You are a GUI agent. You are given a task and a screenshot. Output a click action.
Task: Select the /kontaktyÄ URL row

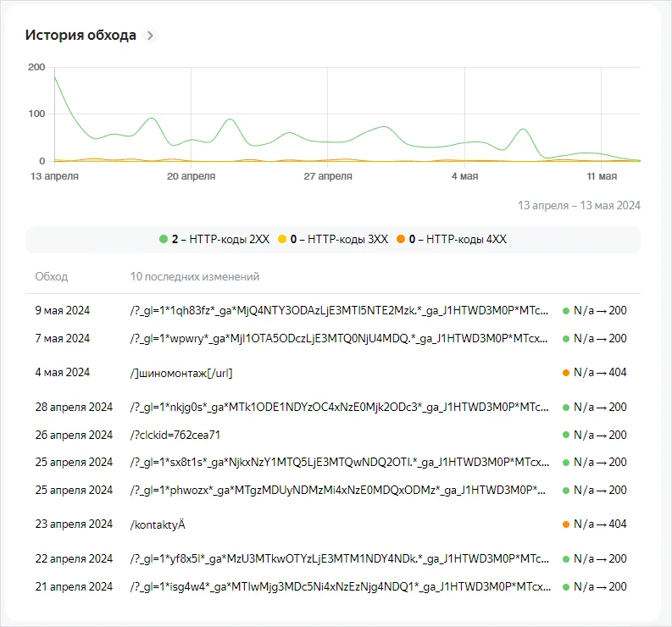(x=158, y=524)
